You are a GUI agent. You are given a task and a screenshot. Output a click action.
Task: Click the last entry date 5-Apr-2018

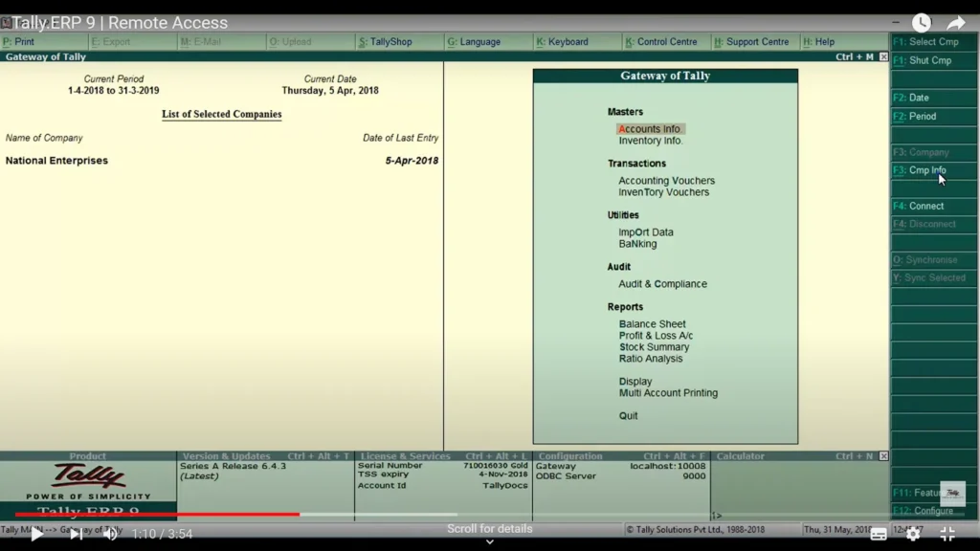(x=412, y=161)
